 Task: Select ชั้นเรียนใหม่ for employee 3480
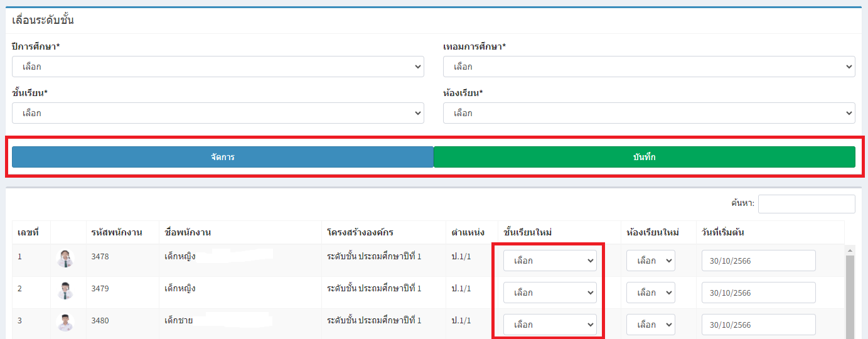coord(550,325)
